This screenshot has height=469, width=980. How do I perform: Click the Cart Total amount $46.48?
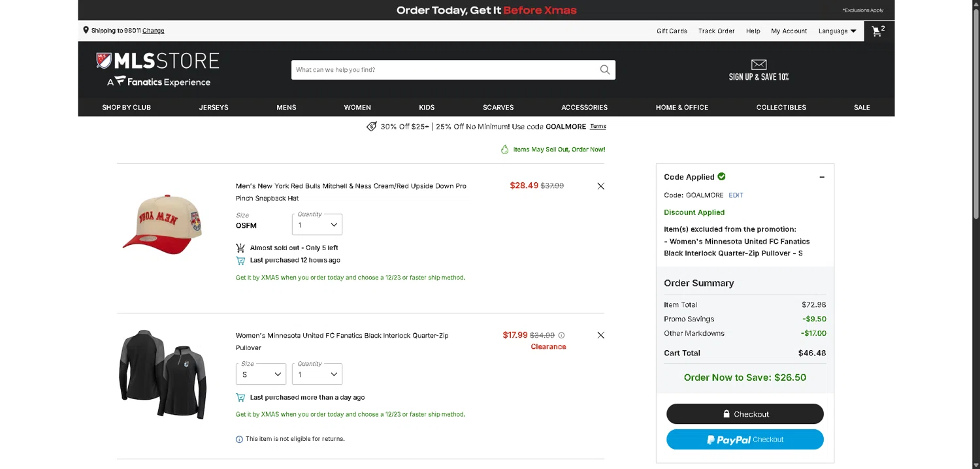[812, 353]
